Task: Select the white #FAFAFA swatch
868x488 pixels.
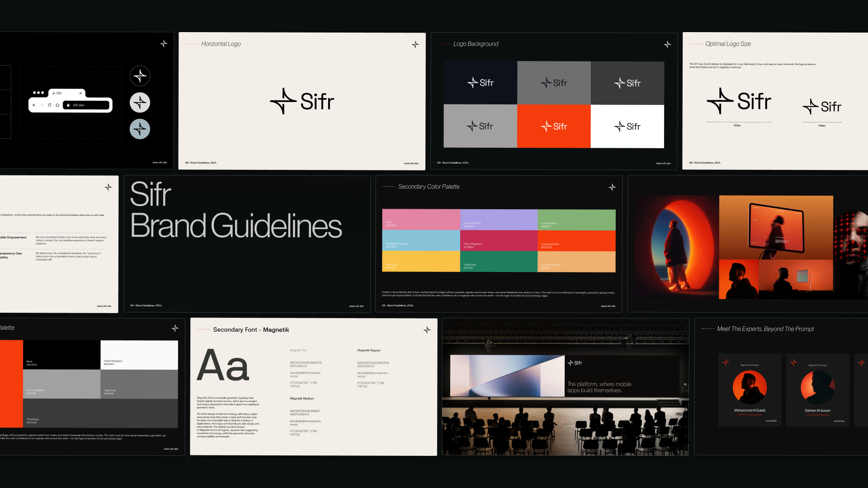Action: point(139,355)
